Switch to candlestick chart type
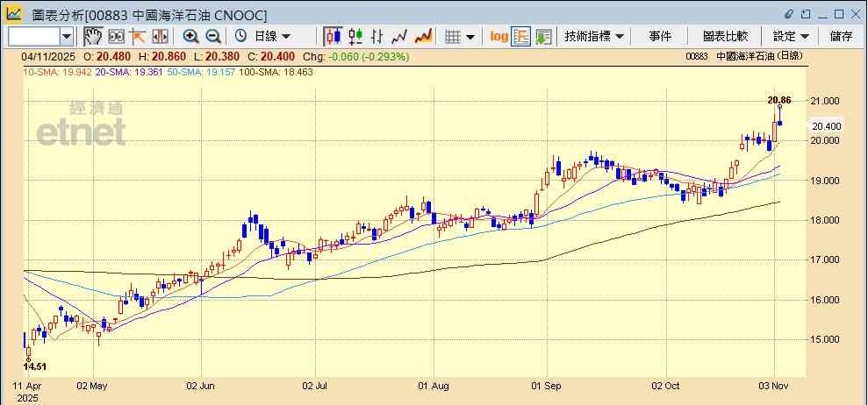Viewport: 868px width, 405px height. pos(333,36)
